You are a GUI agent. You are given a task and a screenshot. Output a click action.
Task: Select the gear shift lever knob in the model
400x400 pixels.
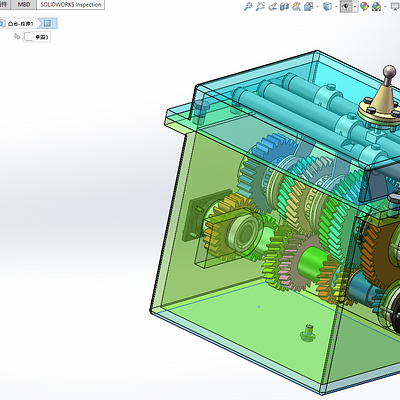[389, 72]
